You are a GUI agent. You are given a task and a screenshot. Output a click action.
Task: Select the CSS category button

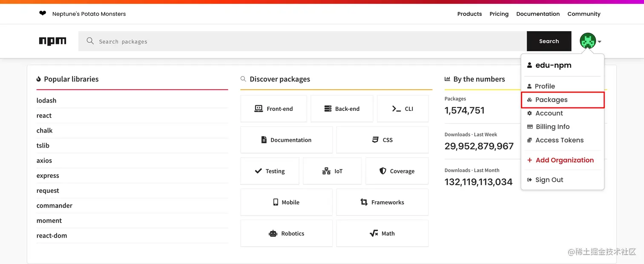pos(382,140)
